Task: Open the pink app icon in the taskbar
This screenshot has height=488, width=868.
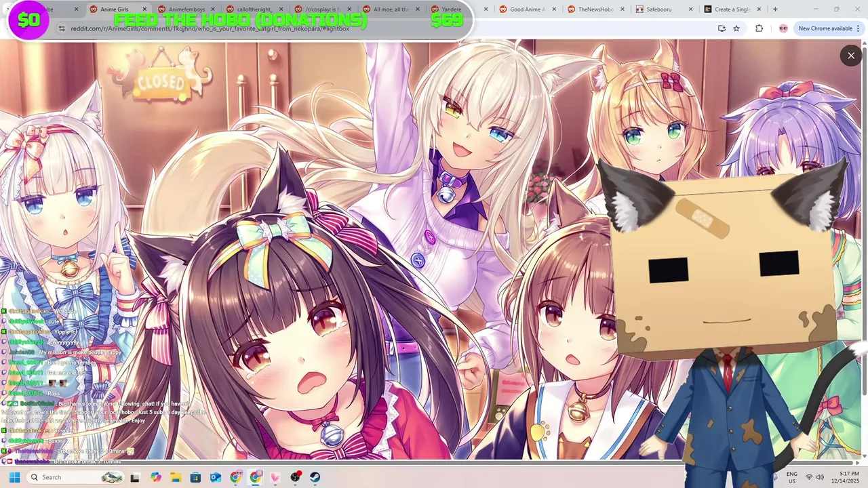Action: click(x=275, y=477)
